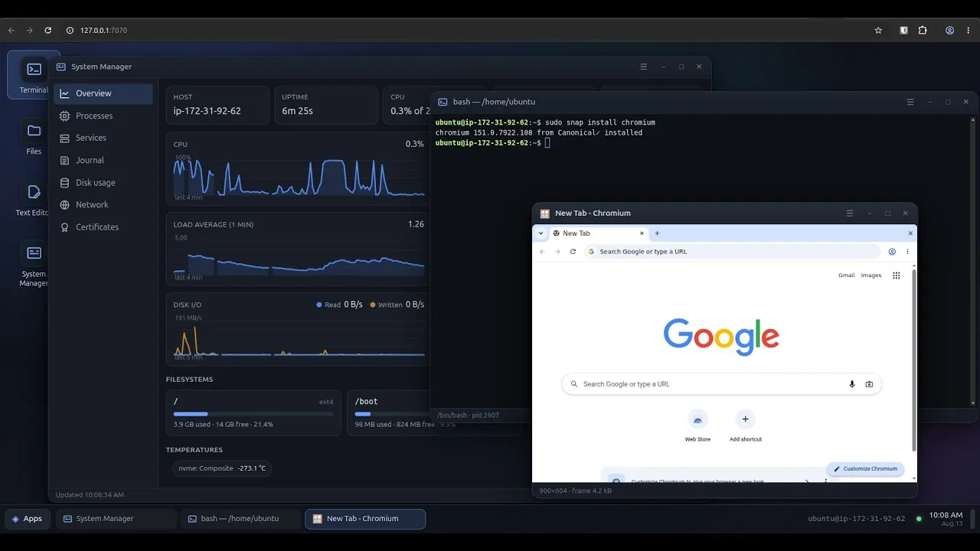Click Chromium's Search Google or type a URL omnibox
The width and height of the screenshot is (980, 551).
[733, 251]
